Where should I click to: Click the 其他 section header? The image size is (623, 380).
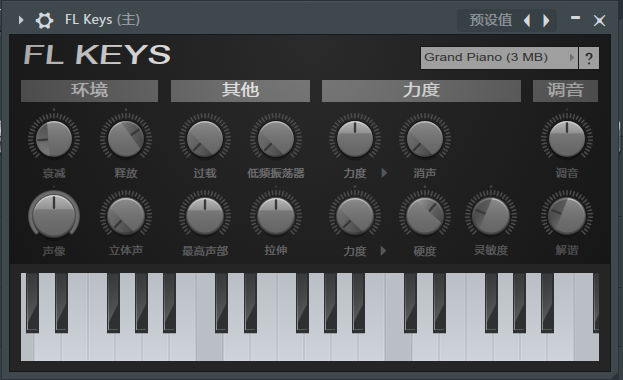240,91
